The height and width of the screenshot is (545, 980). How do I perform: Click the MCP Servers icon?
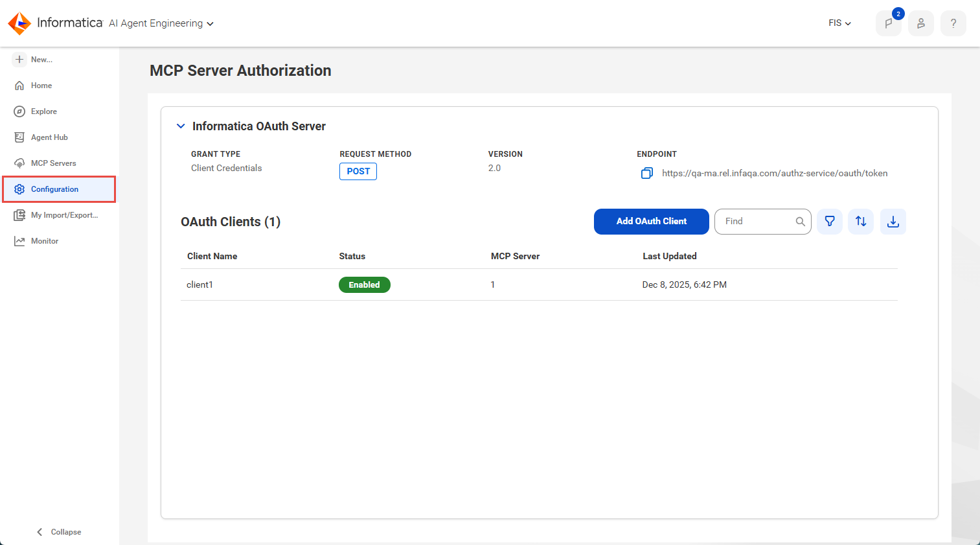pyautogui.click(x=19, y=163)
